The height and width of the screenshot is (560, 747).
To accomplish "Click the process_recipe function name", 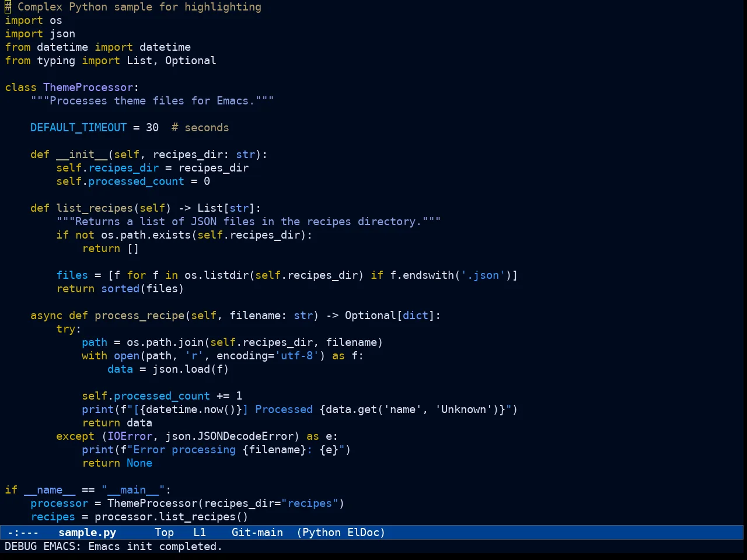I will [139, 316].
